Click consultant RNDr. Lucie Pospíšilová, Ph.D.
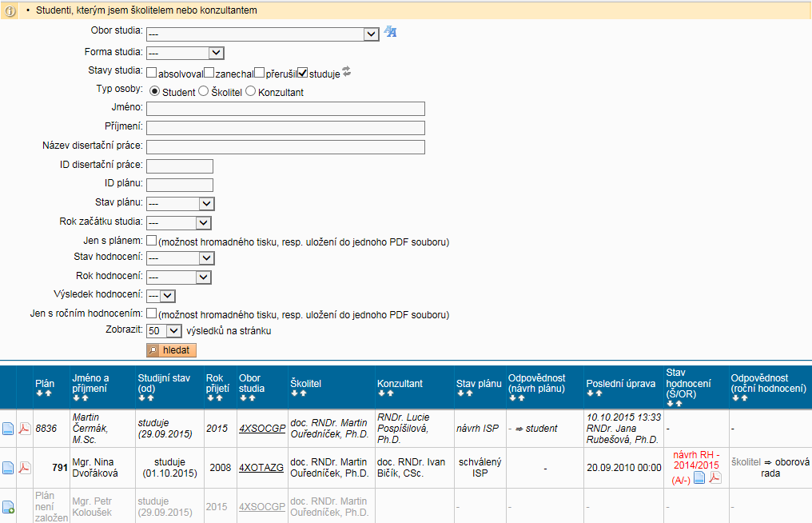The height and width of the screenshot is (523, 812). pyautogui.click(x=404, y=429)
